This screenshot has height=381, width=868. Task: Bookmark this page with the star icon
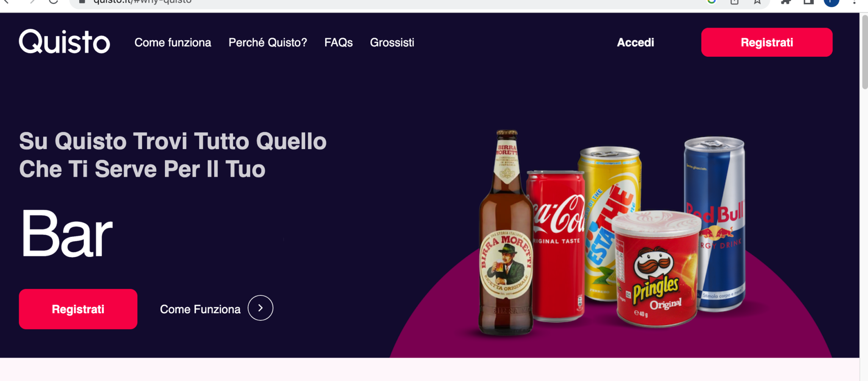coord(757,2)
